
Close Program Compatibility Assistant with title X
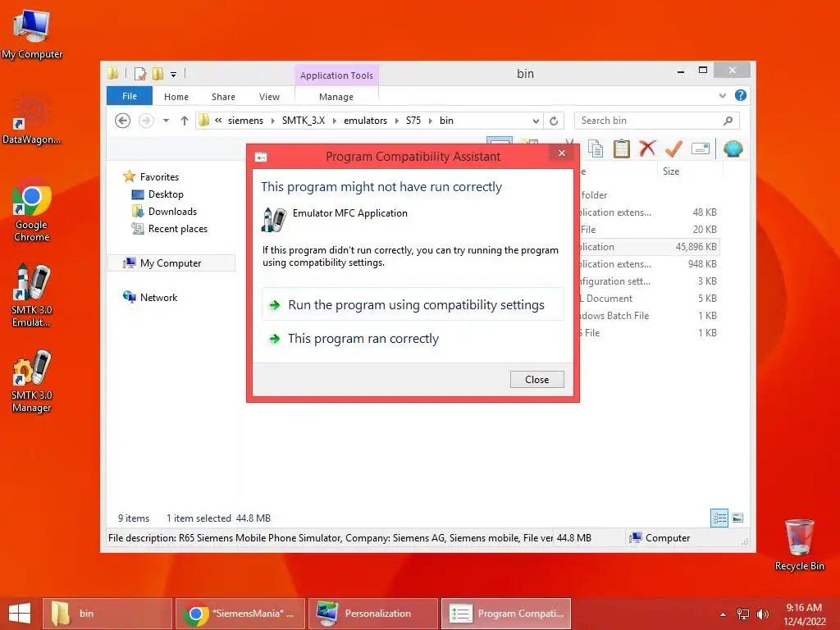point(561,153)
